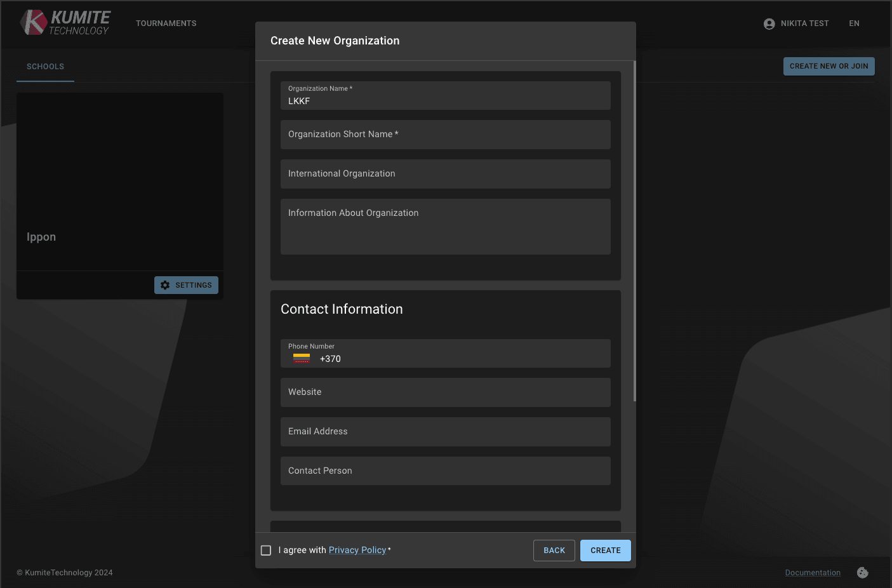
Task: Open the Documentation link
Action: (x=813, y=572)
